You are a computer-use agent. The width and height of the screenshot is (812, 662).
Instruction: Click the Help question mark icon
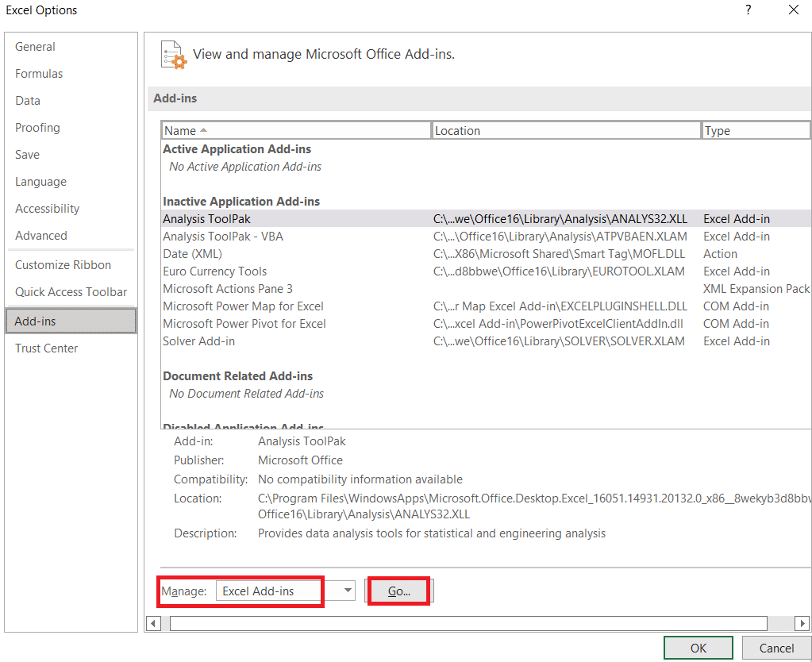pos(748,10)
